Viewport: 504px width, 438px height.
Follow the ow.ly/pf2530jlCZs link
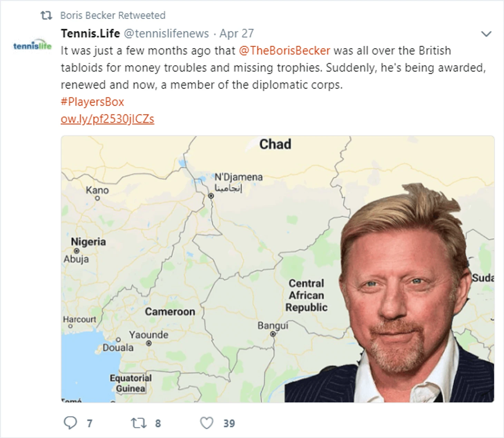(x=107, y=119)
